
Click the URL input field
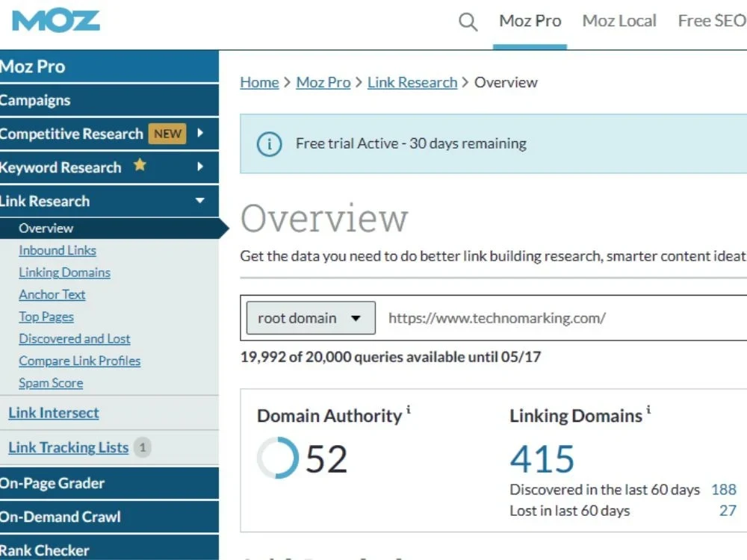(x=562, y=317)
